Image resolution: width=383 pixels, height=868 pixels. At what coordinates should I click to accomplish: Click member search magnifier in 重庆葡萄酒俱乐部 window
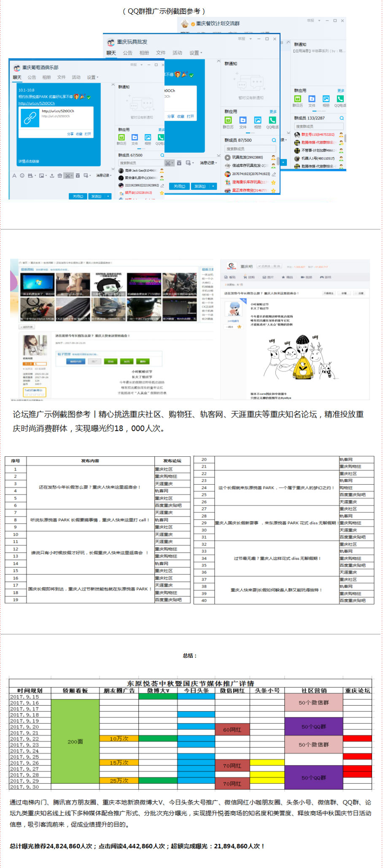pyautogui.click(x=162, y=155)
